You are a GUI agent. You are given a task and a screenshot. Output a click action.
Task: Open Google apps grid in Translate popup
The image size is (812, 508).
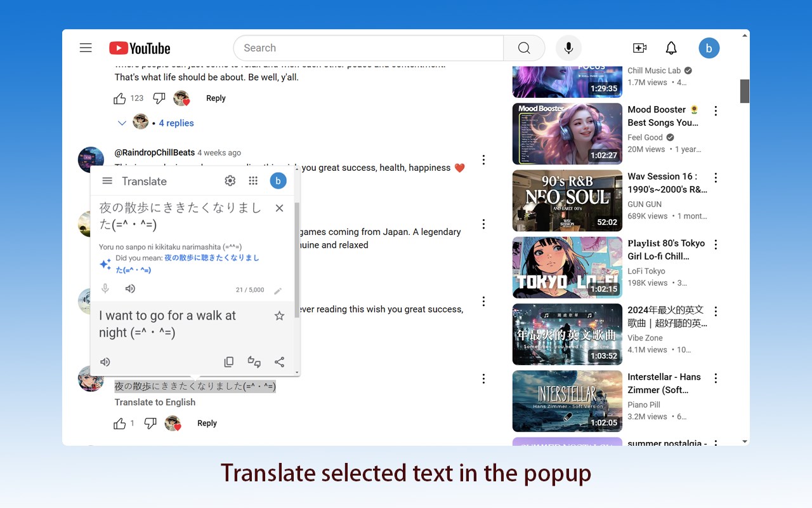pyautogui.click(x=253, y=181)
